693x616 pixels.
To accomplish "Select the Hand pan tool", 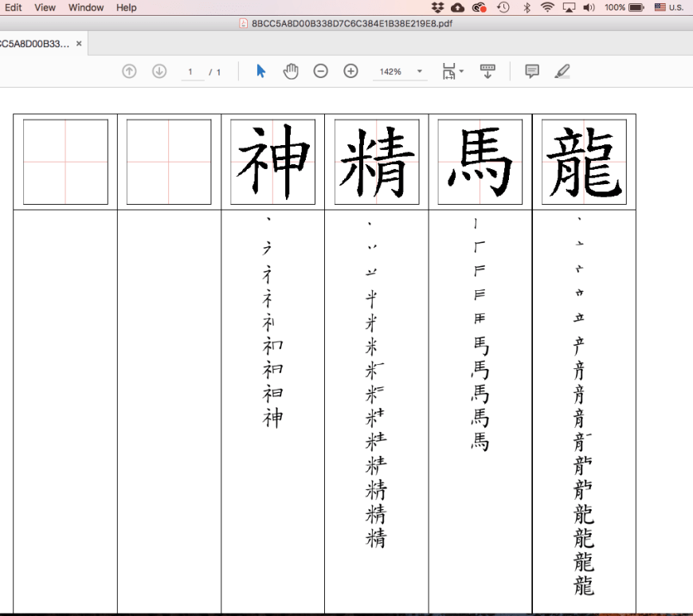I will tap(291, 72).
